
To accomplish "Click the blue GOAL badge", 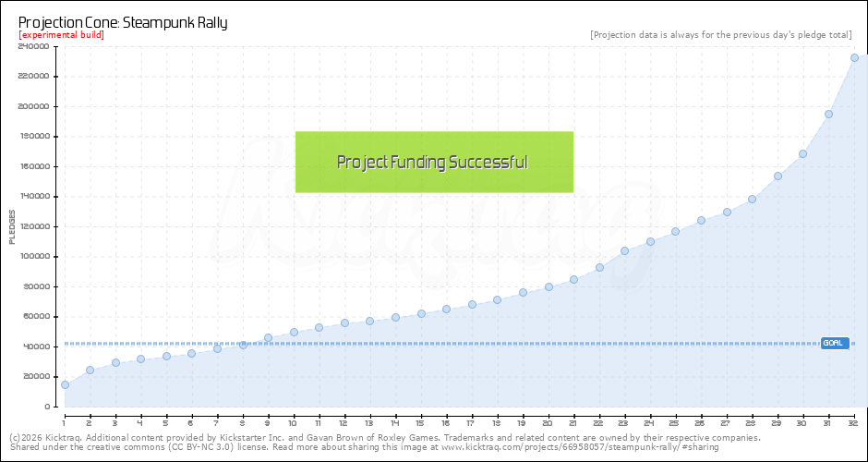I will coord(834,343).
